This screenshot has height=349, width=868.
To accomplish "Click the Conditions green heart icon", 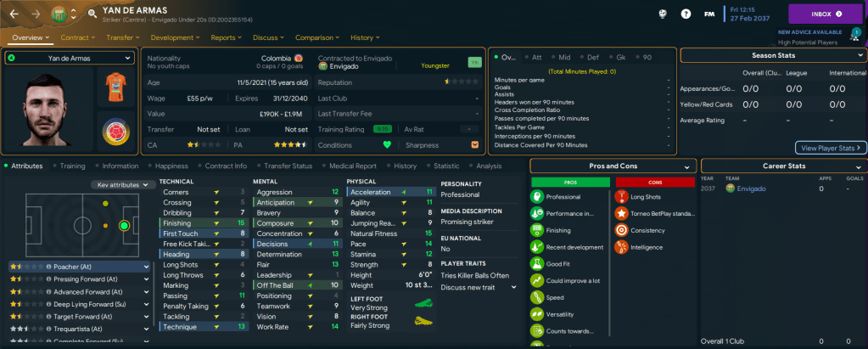I will 388,144.
